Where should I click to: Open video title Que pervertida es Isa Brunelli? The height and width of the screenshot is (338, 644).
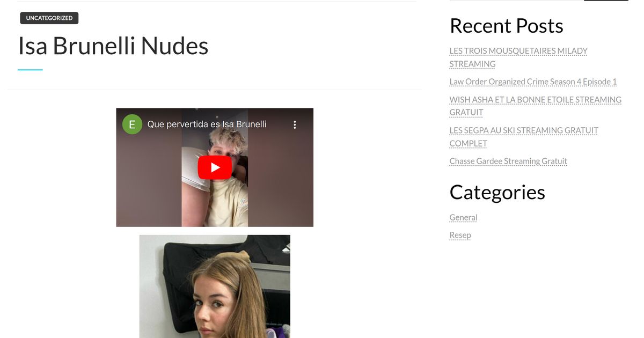tap(207, 124)
